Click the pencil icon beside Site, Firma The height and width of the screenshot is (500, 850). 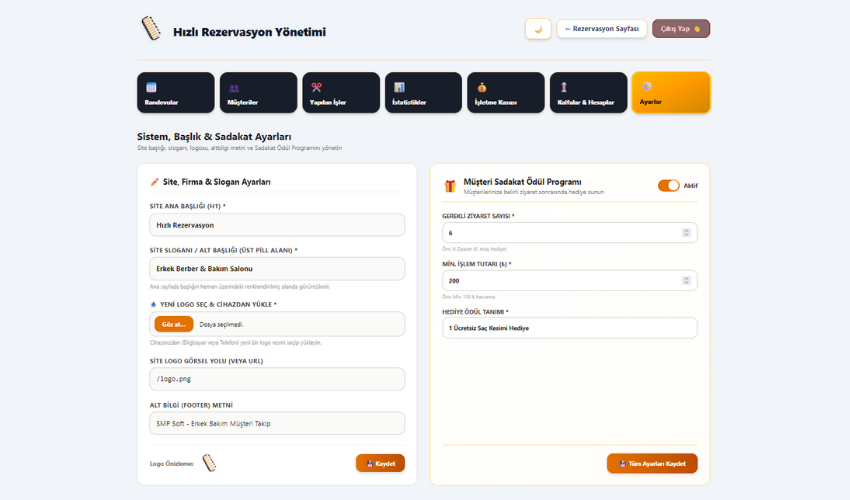[154, 182]
